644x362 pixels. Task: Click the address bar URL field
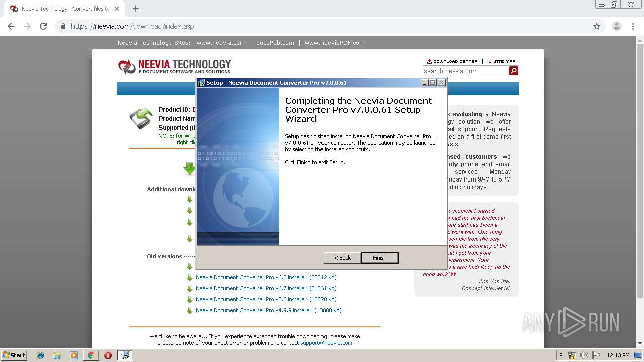coord(322,26)
